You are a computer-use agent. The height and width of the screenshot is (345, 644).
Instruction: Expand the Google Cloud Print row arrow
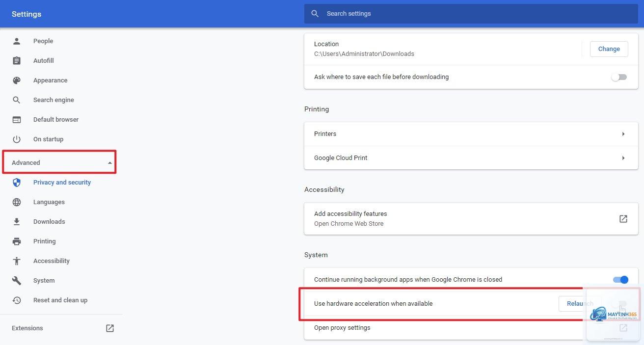point(623,158)
